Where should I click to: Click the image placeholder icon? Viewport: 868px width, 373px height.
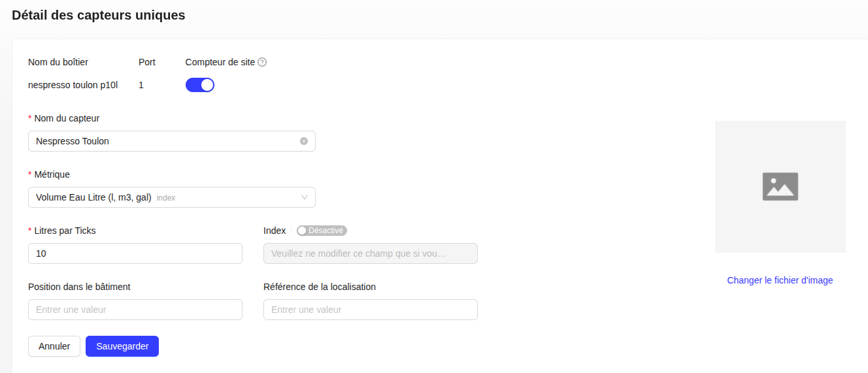click(x=780, y=186)
